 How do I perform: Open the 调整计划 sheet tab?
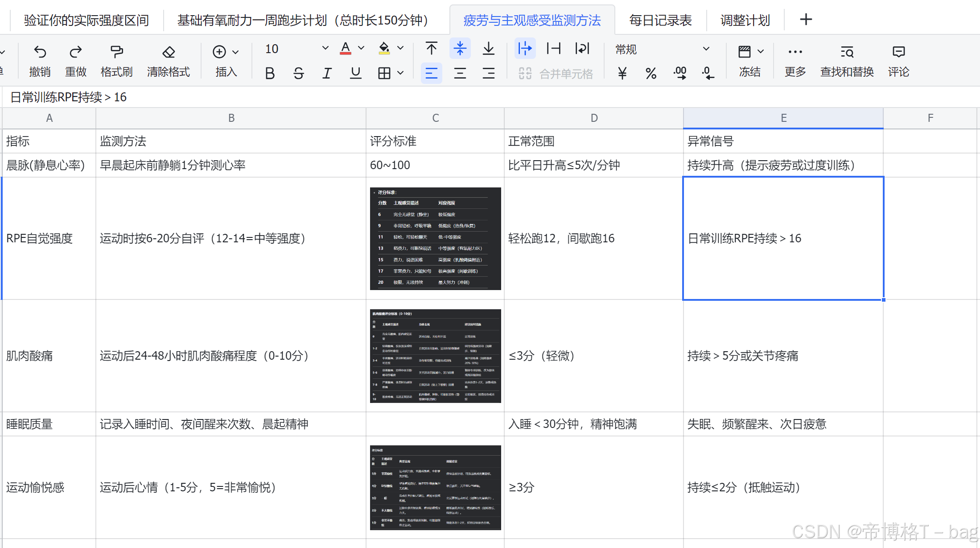click(x=745, y=20)
